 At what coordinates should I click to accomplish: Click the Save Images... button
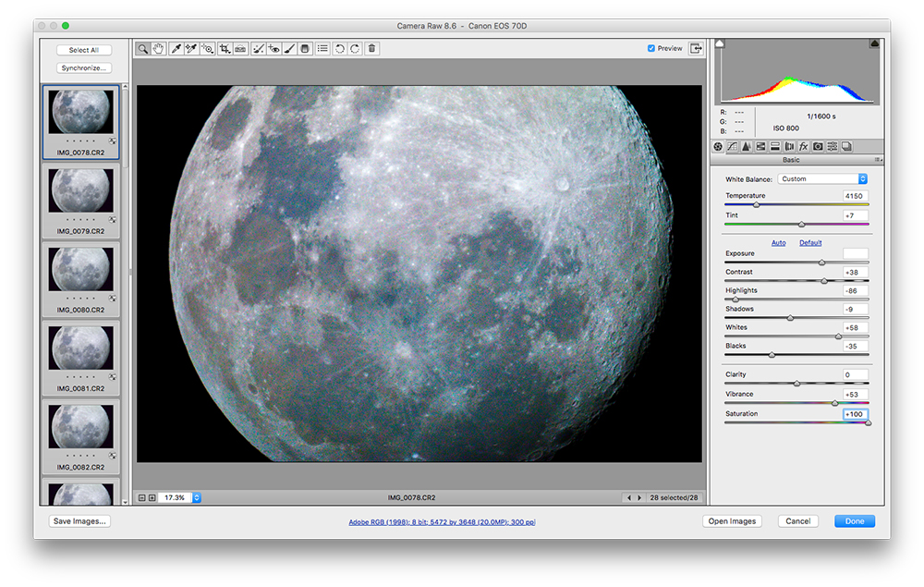point(79,521)
